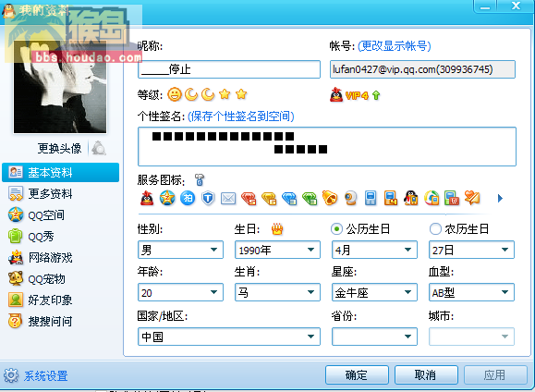The height and width of the screenshot is (392, 535).
Task: Click the 昵称 input field
Action: [229, 69]
